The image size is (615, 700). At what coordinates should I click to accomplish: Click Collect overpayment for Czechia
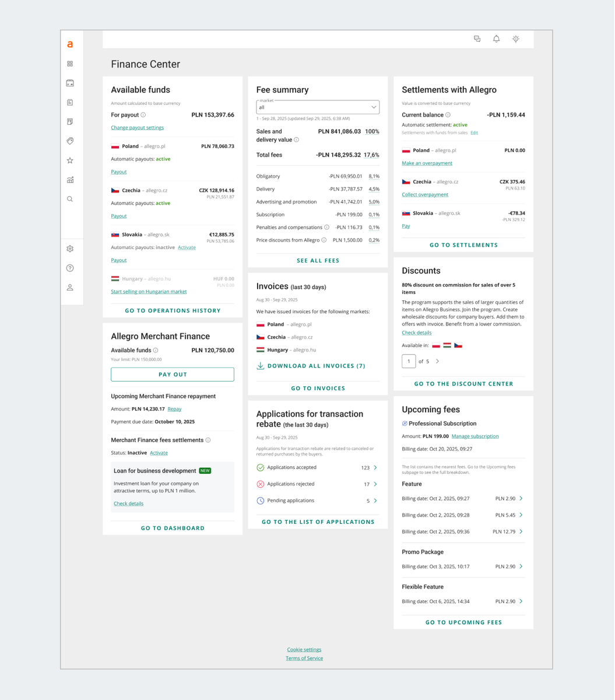pos(425,195)
